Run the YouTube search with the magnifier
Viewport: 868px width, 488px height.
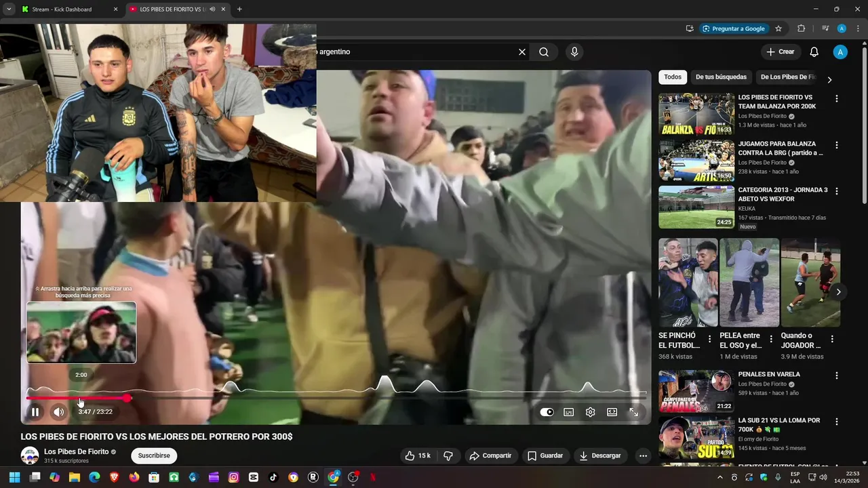coord(544,52)
